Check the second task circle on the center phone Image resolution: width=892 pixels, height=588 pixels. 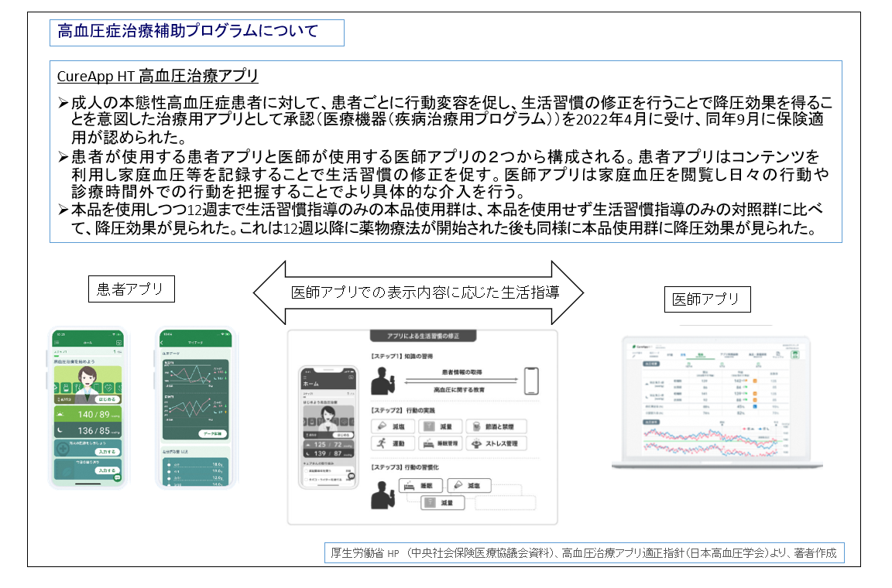(x=306, y=479)
